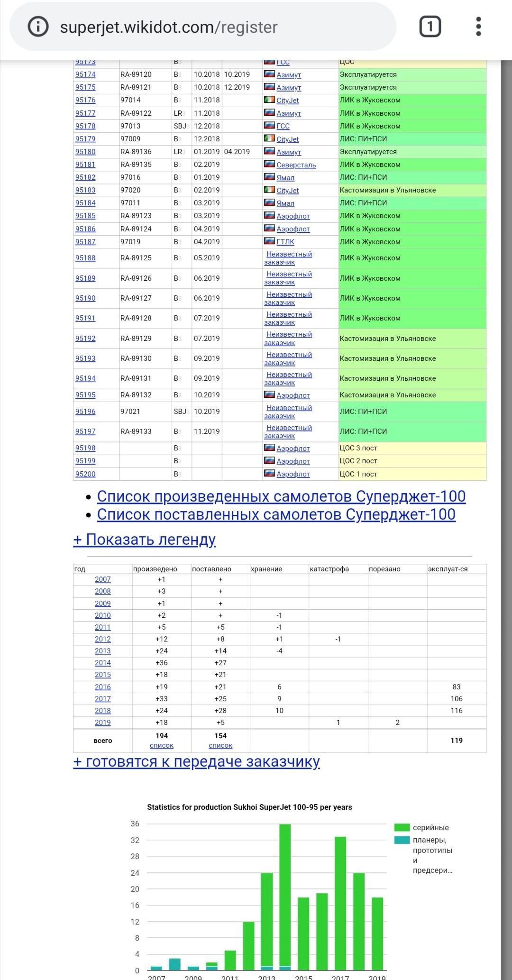Click Russian flag icon in row 95187
This screenshot has height=980, width=512.
pos(269,241)
